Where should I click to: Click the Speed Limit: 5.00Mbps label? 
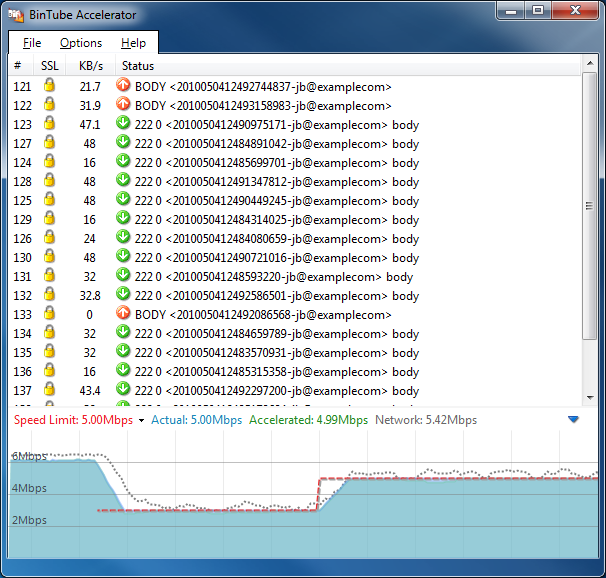pos(73,420)
